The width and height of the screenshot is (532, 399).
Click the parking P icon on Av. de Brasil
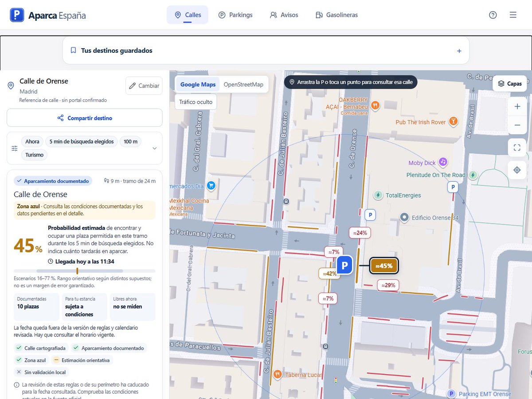click(453, 188)
